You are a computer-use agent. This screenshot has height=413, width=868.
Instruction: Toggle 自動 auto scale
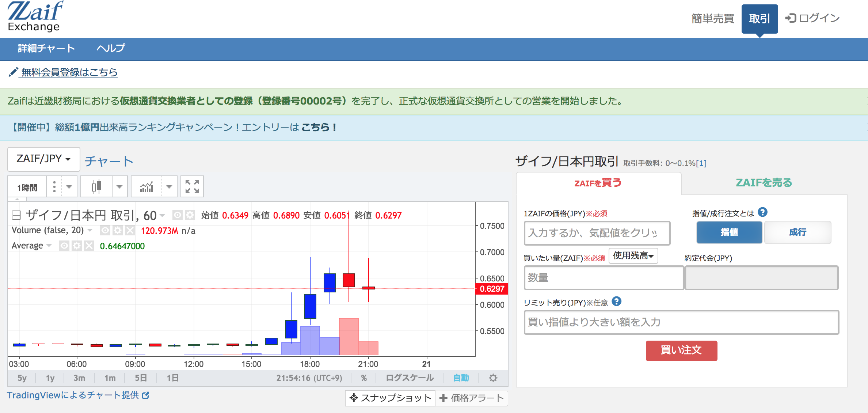[461, 378]
